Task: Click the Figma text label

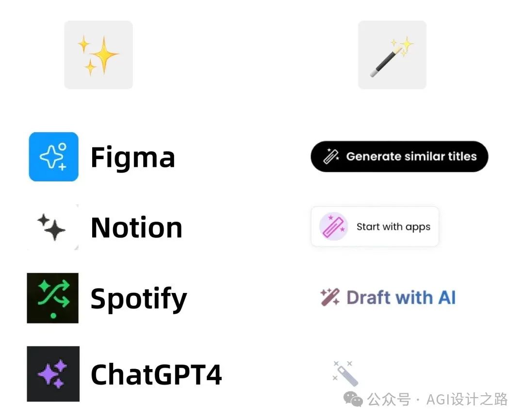Action: [x=132, y=157]
